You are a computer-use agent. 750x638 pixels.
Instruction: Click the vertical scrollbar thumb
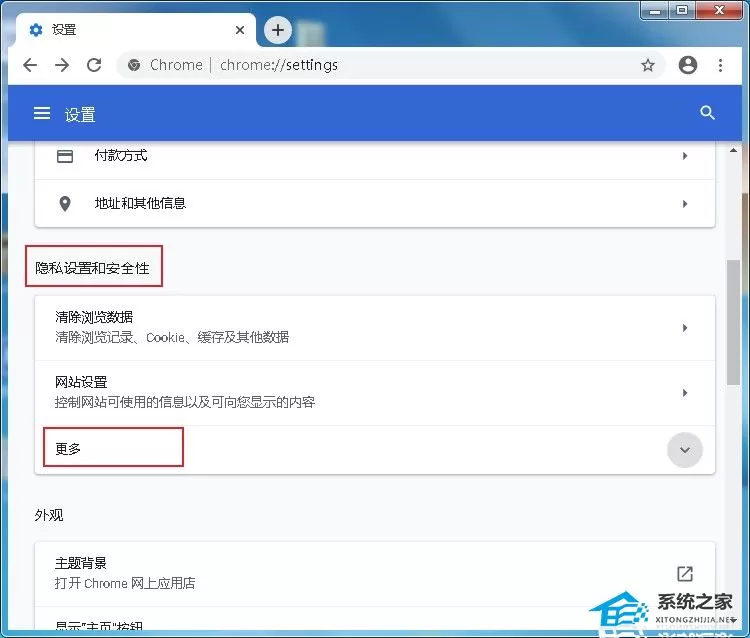tap(733, 322)
